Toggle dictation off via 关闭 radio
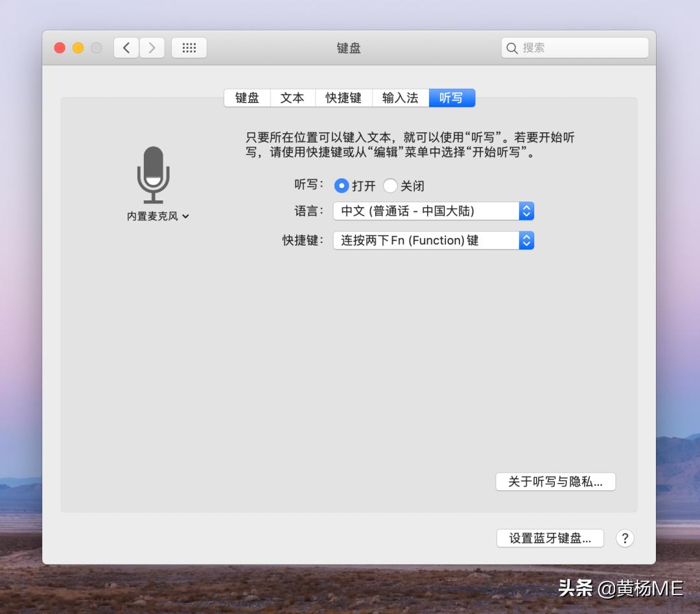700x614 pixels. pos(391,185)
